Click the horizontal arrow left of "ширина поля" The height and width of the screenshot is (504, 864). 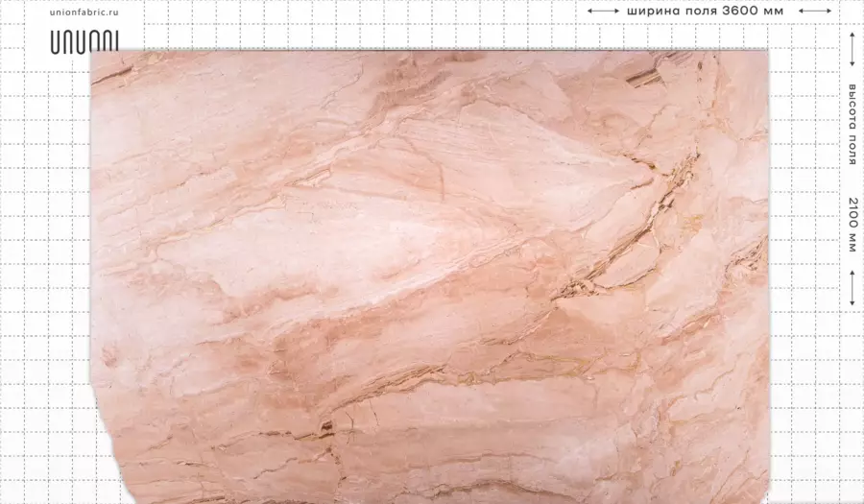[x=603, y=11]
